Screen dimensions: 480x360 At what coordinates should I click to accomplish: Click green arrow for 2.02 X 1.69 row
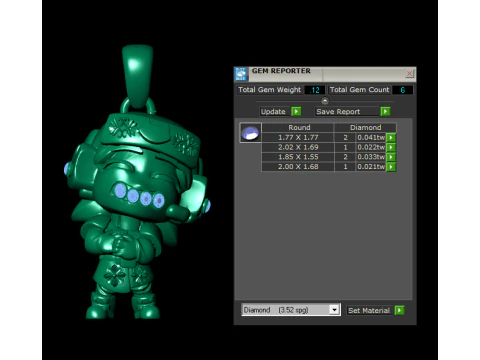coord(391,147)
